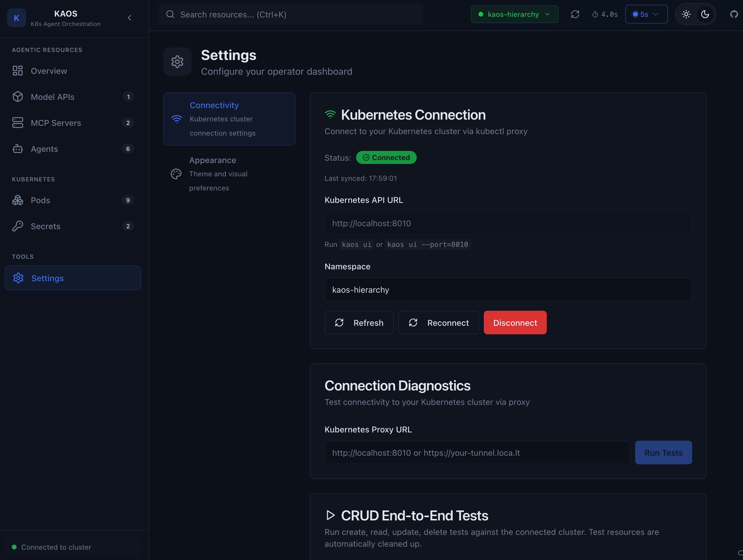Open the kaos-hierarchy namespace dropdown
The width and height of the screenshot is (743, 560).
tap(514, 14)
